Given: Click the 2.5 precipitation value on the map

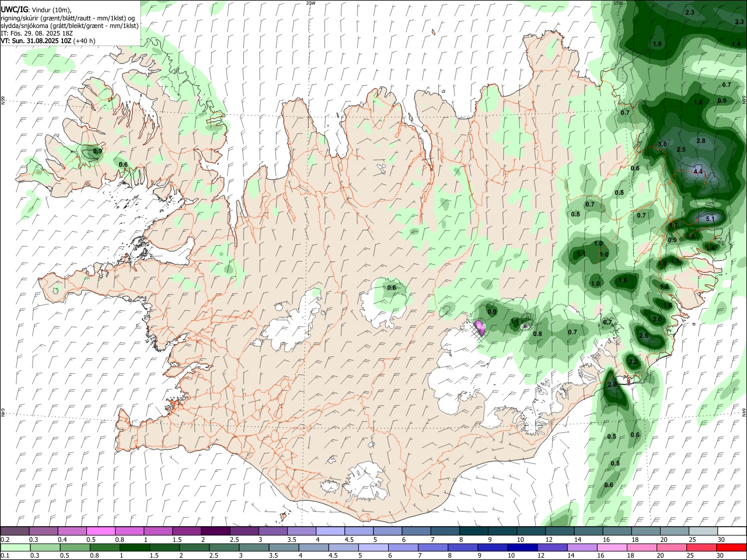Looking at the screenshot, I should click(x=681, y=150).
